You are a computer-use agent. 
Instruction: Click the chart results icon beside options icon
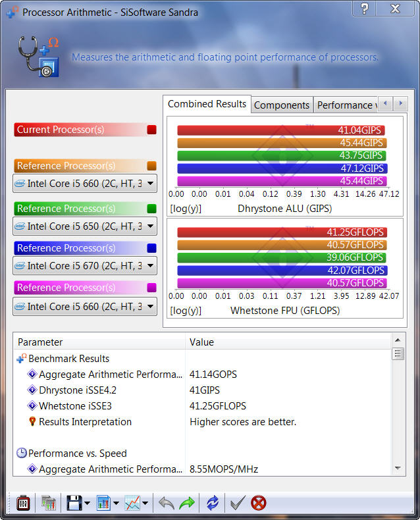point(49,503)
